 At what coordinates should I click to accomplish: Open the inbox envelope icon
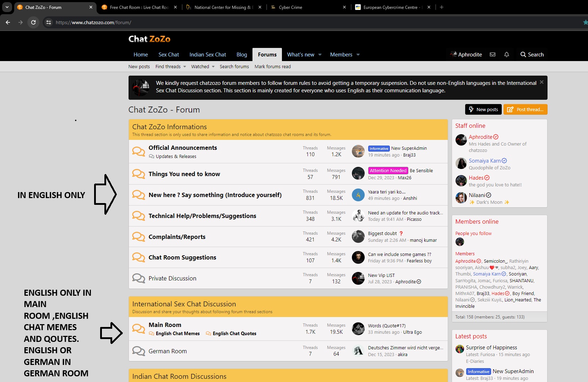[x=492, y=55]
